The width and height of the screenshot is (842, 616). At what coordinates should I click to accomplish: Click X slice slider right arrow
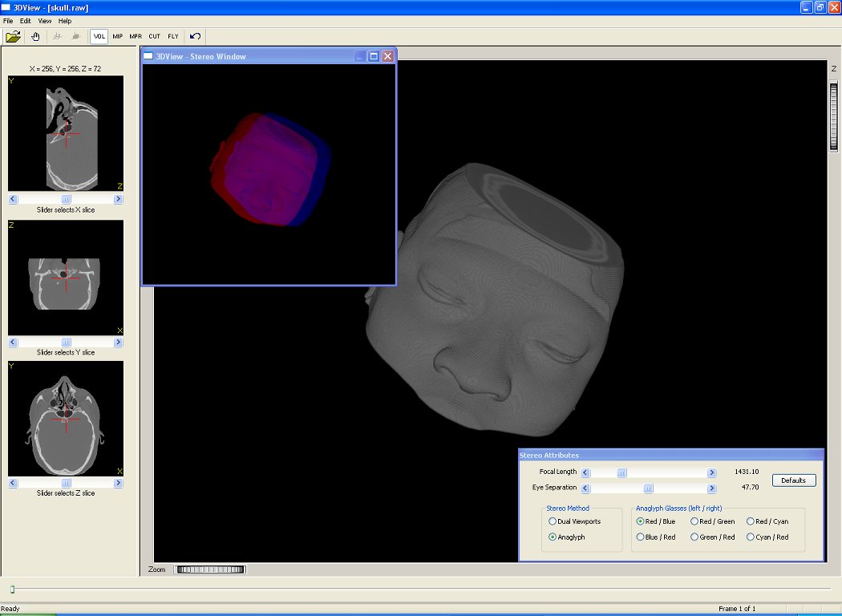point(119,199)
